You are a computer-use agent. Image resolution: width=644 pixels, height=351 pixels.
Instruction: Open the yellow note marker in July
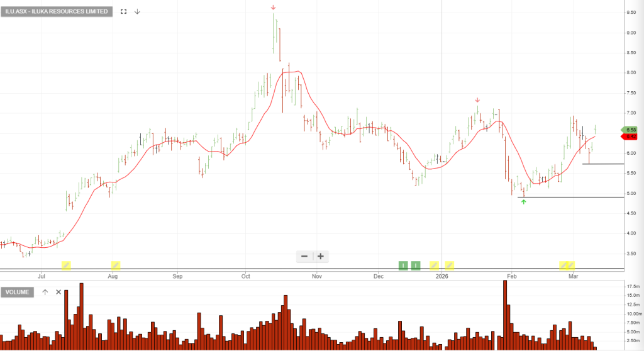tap(66, 265)
